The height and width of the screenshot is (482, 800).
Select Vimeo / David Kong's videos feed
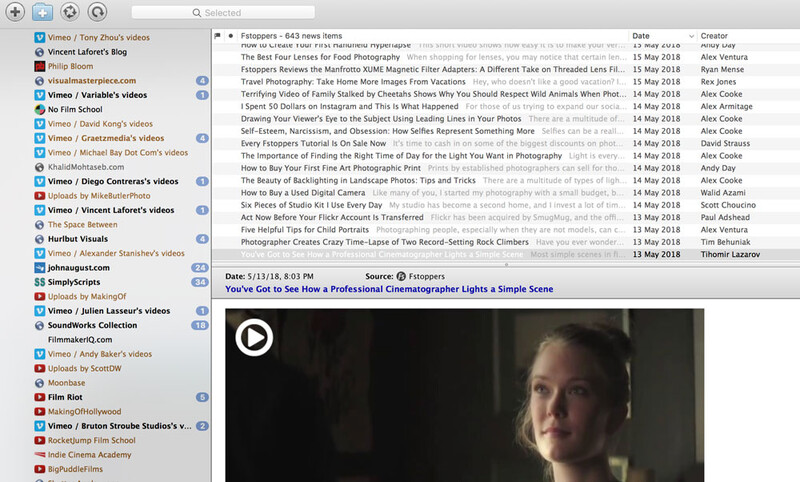100,123
